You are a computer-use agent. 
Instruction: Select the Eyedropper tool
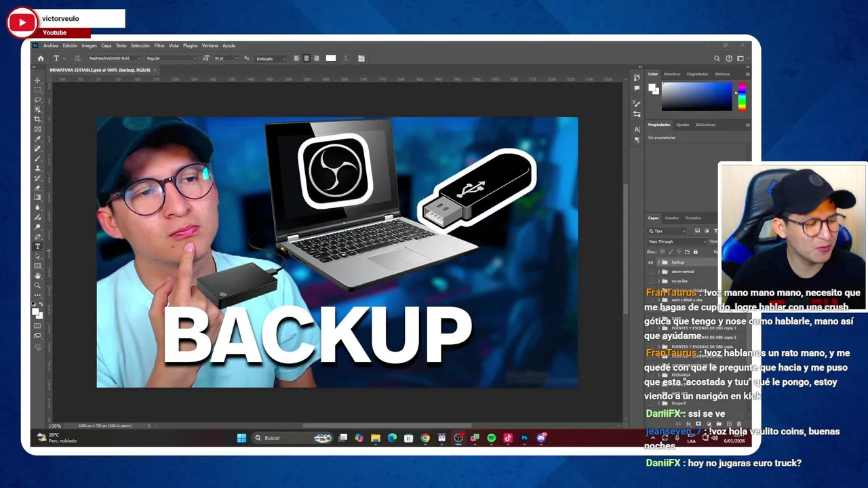(x=38, y=138)
